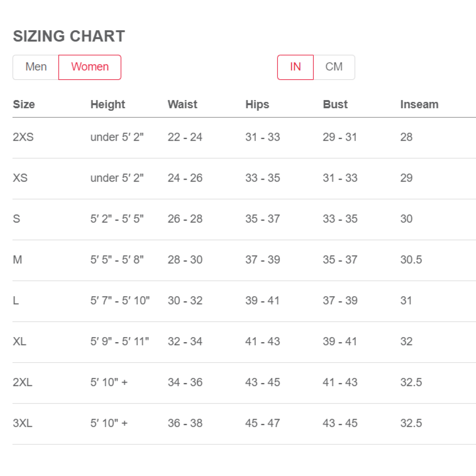Switch to the Men sizing tab
Viewport: 476px width, 476px height.
tap(36, 67)
